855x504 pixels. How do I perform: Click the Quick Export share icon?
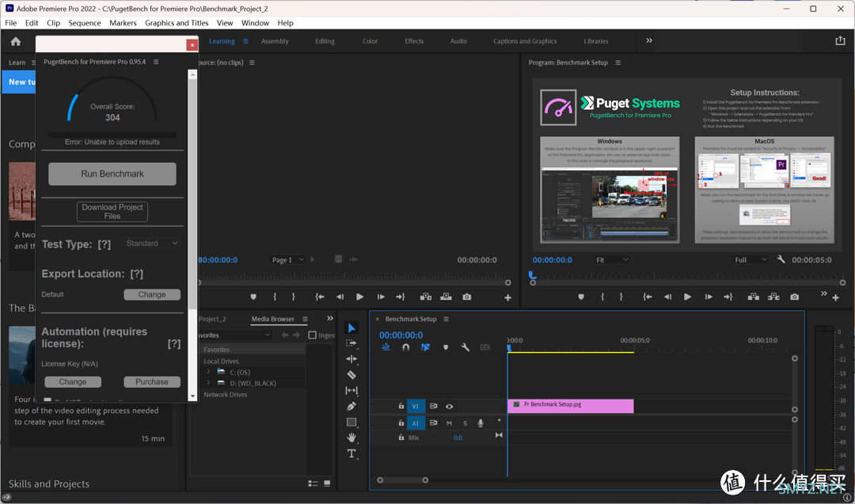840,41
